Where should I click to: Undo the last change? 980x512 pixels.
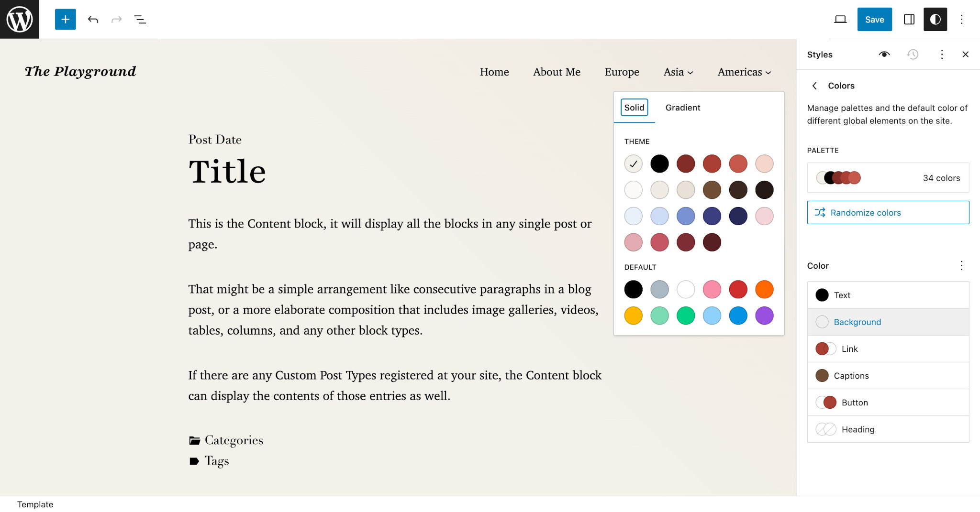click(x=93, y=20)
